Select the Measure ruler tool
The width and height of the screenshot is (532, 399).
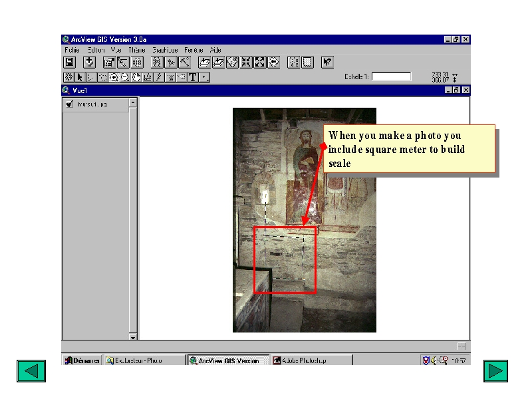pos(148,77)
